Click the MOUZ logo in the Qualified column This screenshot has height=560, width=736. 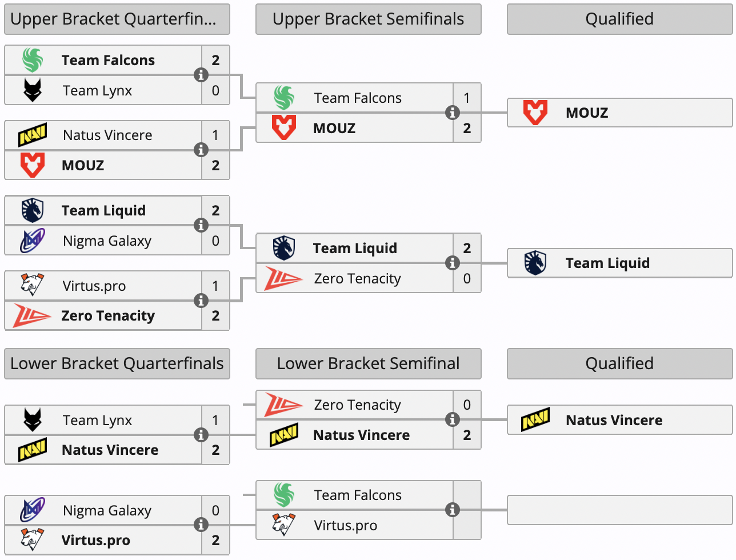pos(535,113)
